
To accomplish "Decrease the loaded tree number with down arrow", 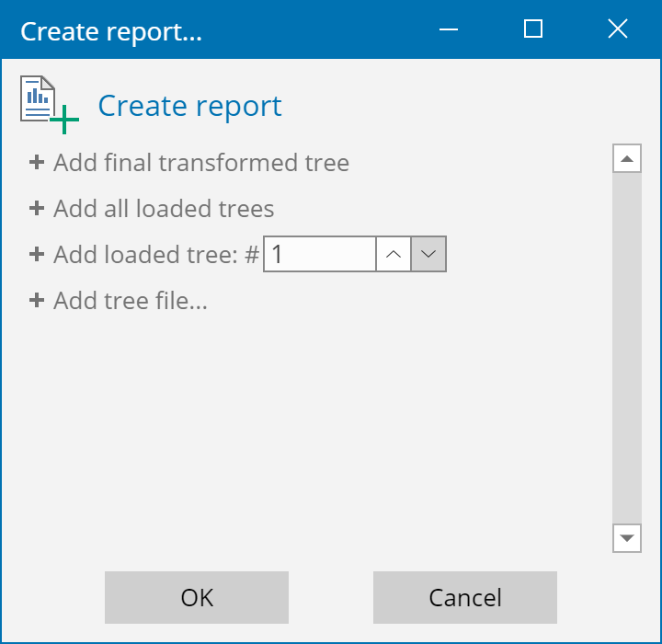I will point(428,255).
